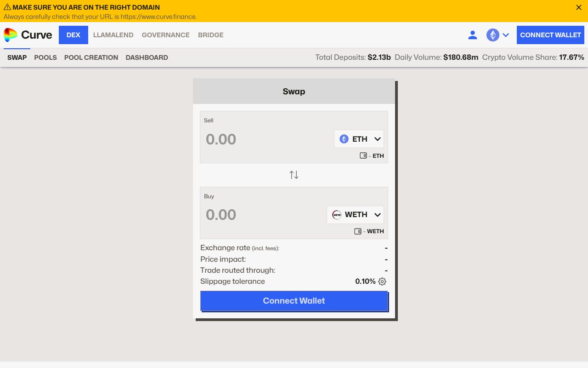Open the POOLS page
This screenshot has width=588, height=368.
click(x=45, y=57)
